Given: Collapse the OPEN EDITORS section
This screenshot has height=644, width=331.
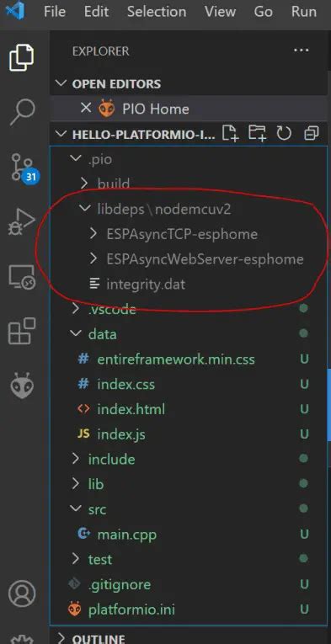Looking at the screenshot, I should point(61,84).
